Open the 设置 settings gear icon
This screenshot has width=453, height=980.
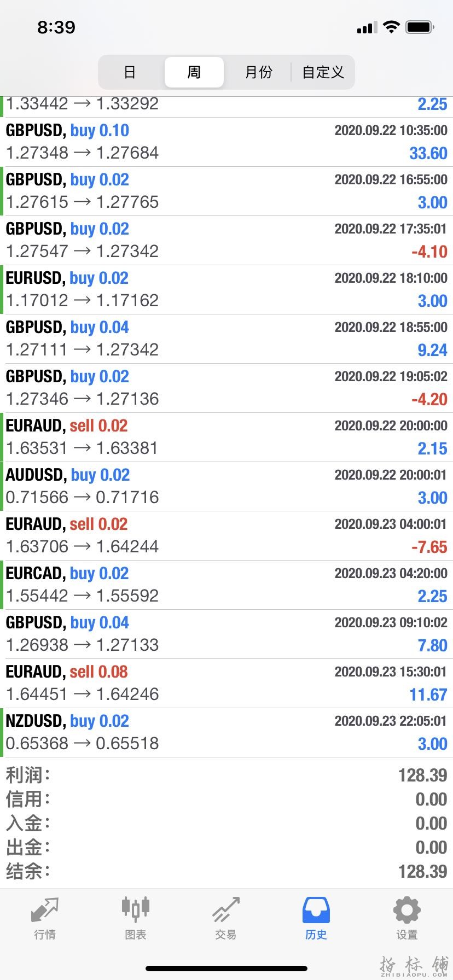click(407, 910)
